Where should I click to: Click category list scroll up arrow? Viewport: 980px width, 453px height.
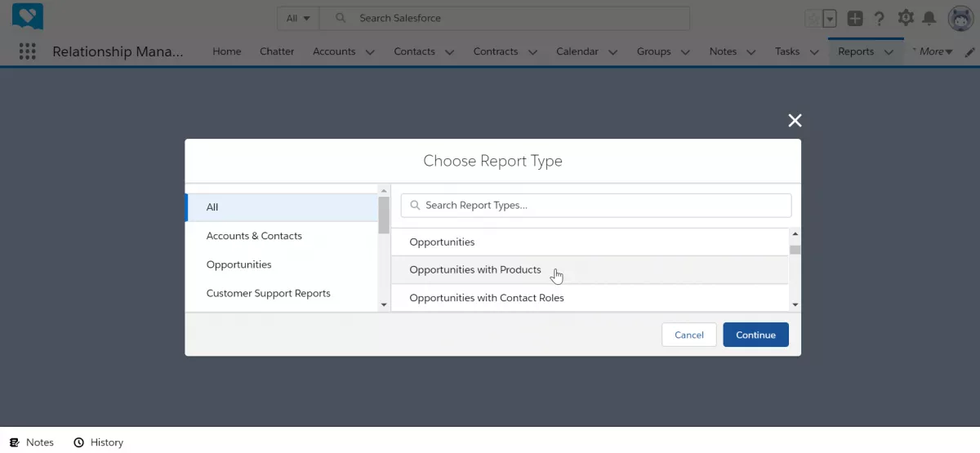pyautogui.click(x=384, y=190)
